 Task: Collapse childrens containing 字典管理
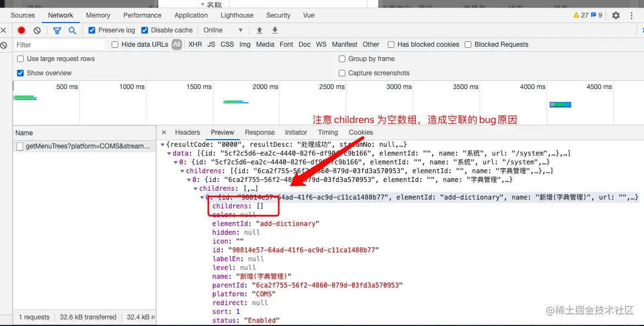(x=183, y=171)
